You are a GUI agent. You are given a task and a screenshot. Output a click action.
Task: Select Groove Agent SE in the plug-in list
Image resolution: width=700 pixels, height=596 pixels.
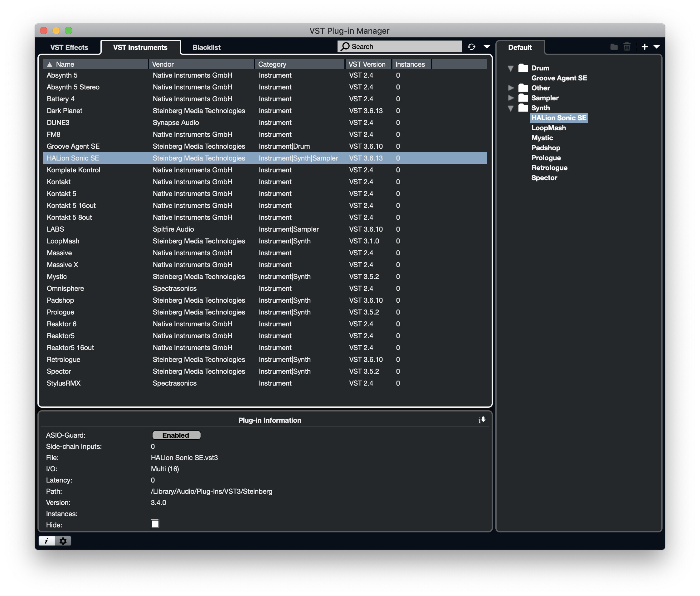pyautogui.click(x=265, y=146)
